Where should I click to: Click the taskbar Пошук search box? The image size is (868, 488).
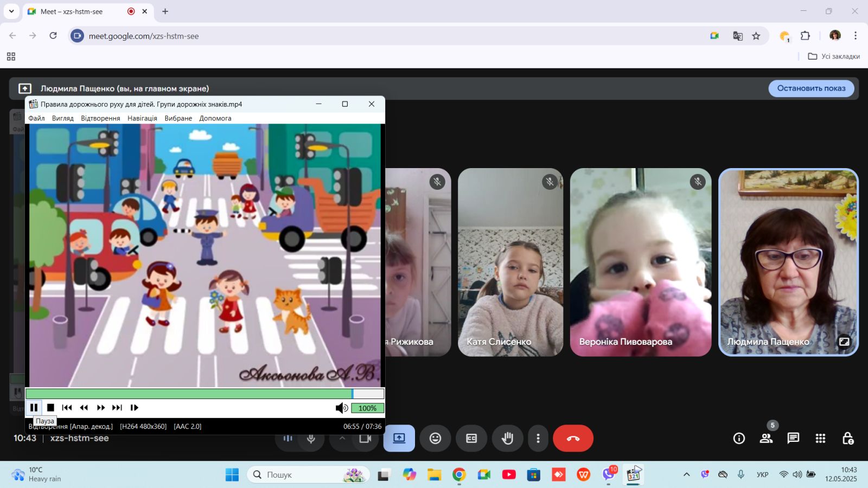(309, 475)
